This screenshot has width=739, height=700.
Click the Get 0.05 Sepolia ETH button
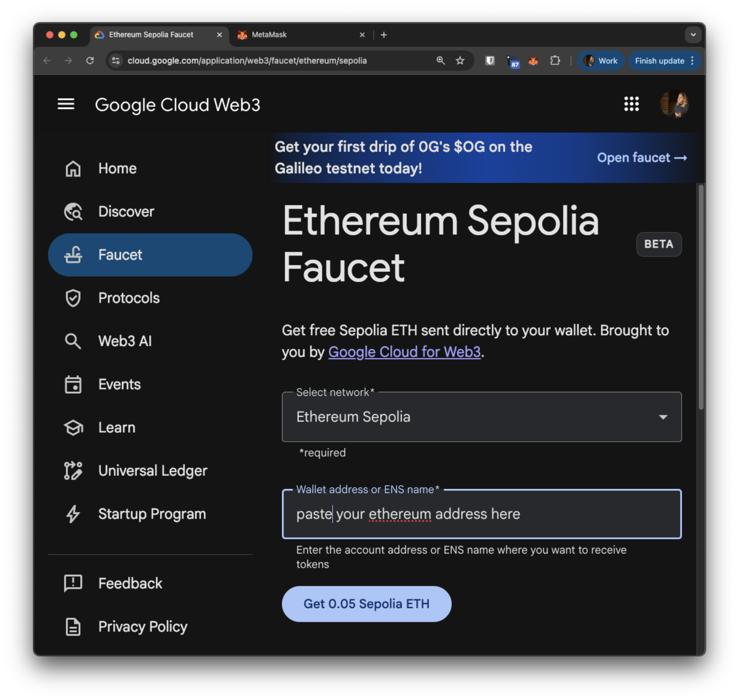click(366, 604)
